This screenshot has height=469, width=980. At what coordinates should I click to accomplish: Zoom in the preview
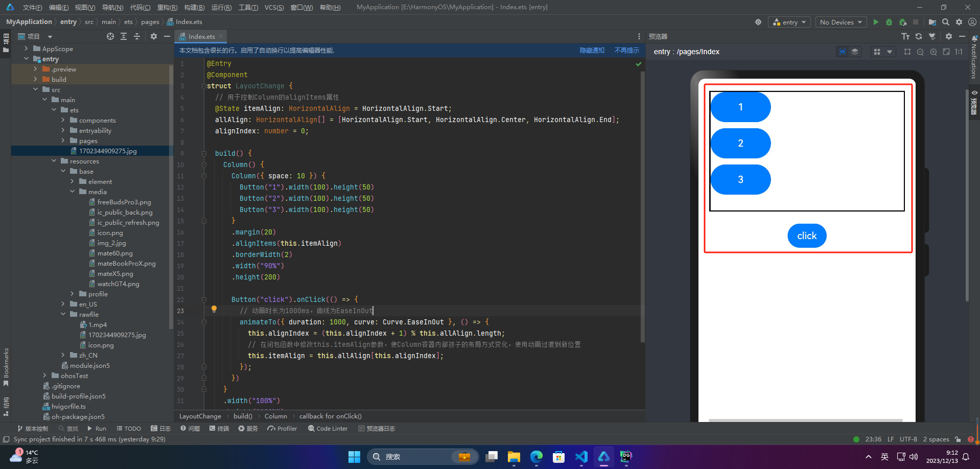(x=934, y=52)
